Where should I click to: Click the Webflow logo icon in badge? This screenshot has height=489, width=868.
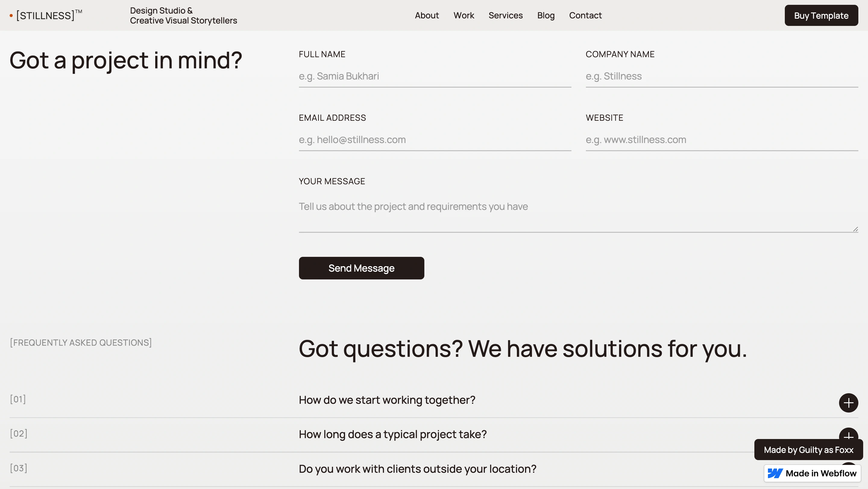775,474
